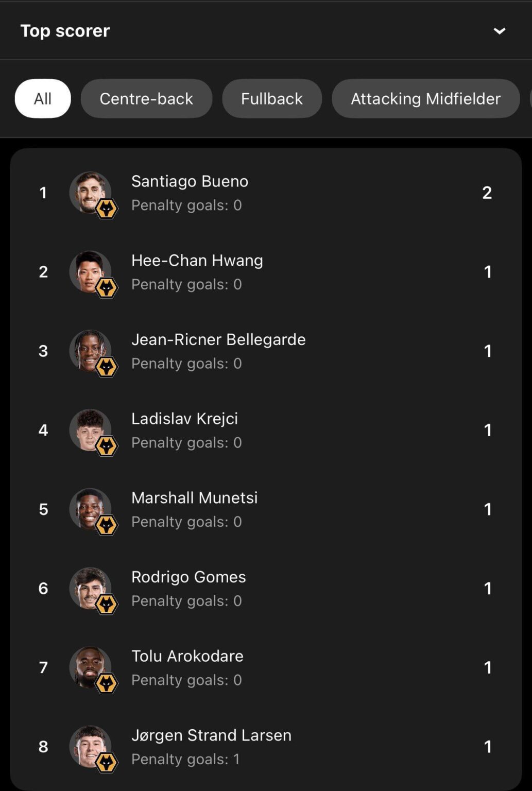
Task: Open Santiago Bueno's player photo
Action: point(89,191)
